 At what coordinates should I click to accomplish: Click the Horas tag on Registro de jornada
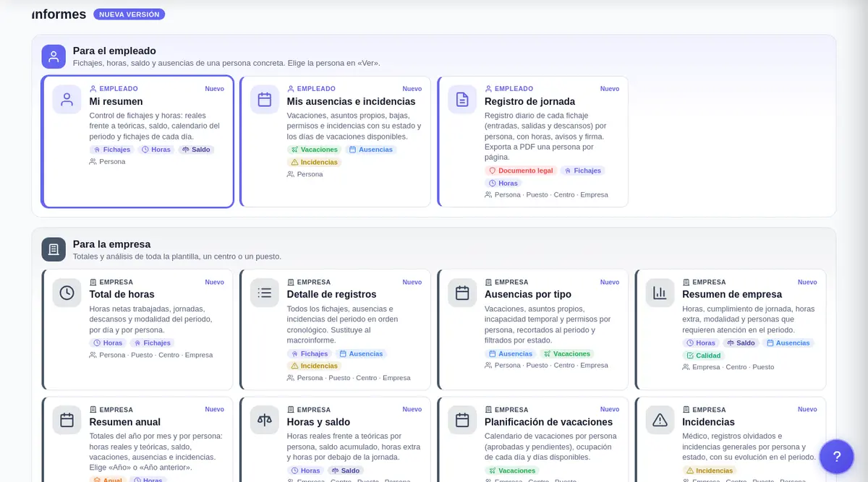(x=503, y=184)
